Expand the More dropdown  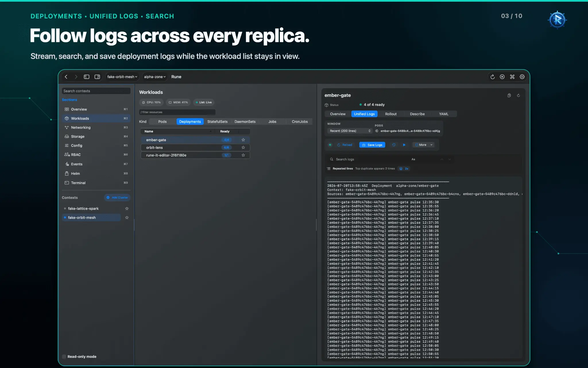[424, 145]
